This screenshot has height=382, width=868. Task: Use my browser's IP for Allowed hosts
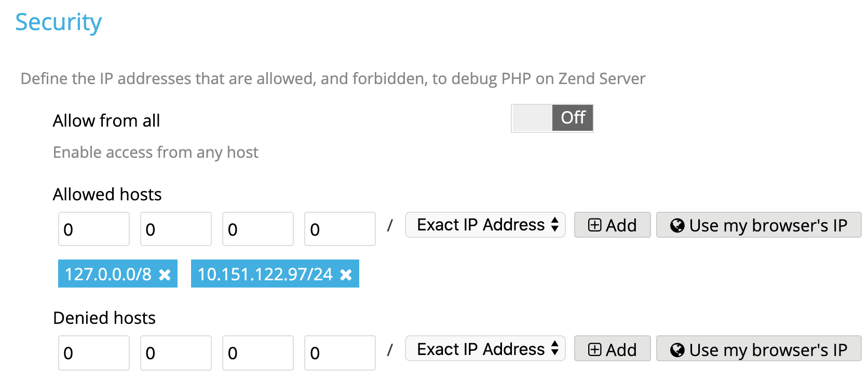coord(758,225)
